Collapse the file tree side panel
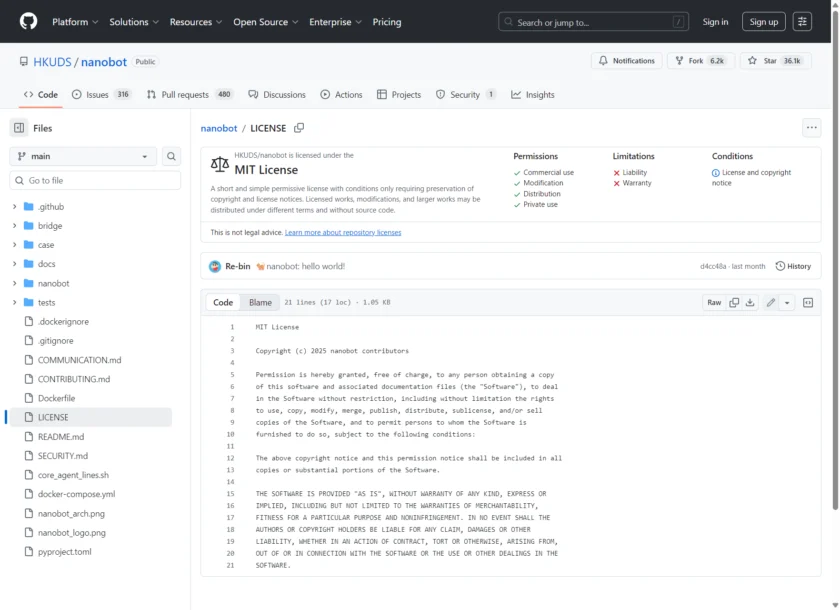The height and width of the screenshot is (610, 840). click(x=19, y=128)
